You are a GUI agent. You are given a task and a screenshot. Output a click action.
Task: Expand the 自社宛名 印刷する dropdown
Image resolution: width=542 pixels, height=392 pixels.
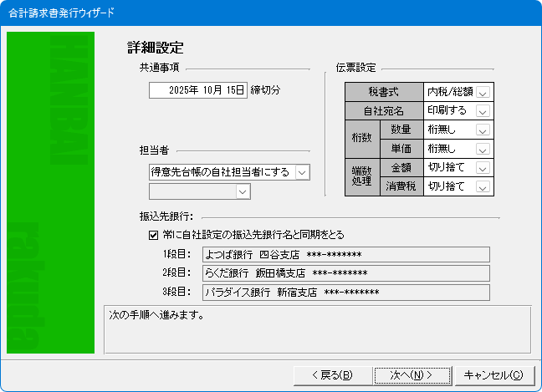tap(483, 110)
